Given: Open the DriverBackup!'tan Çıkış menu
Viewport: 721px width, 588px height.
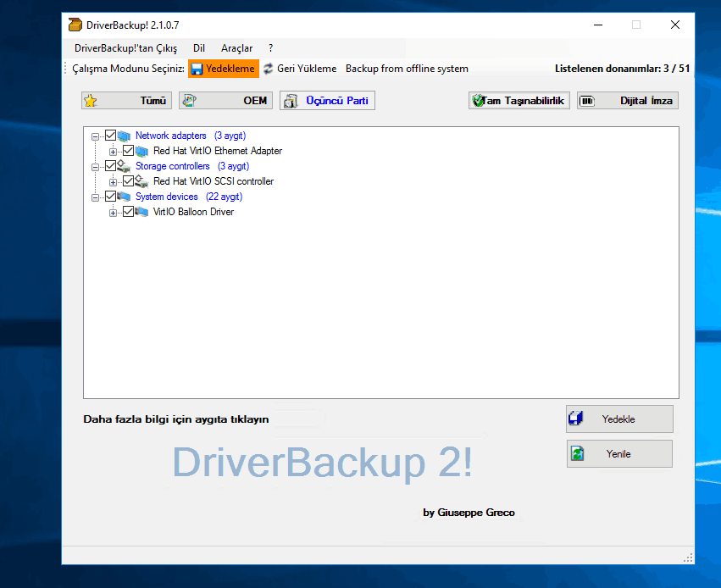Looking at the screenshot, I should coord(125,48).
